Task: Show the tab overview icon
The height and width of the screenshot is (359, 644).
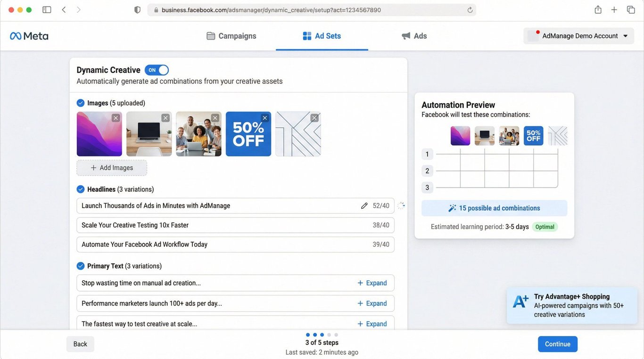Action: (x=630, y=10)
